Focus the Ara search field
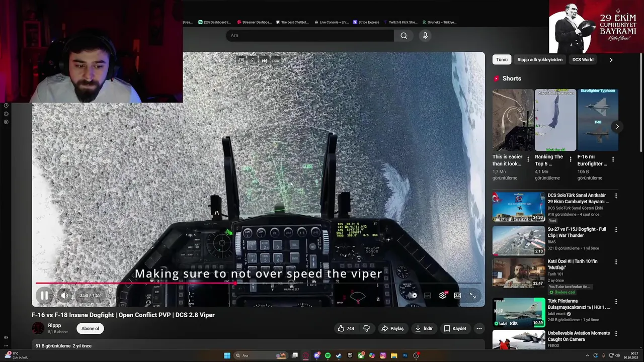Screen dimensions: 644x362 (309, 36)
